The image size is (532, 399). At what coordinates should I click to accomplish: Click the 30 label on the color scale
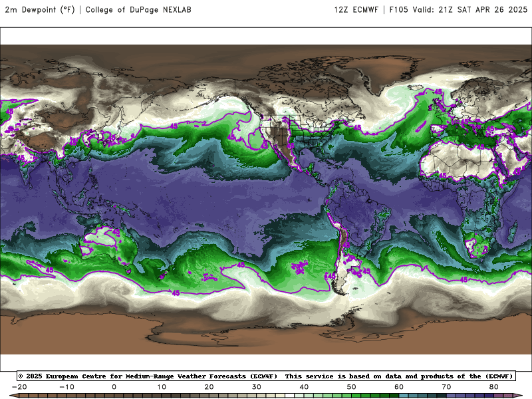click(x=257, y=387)
